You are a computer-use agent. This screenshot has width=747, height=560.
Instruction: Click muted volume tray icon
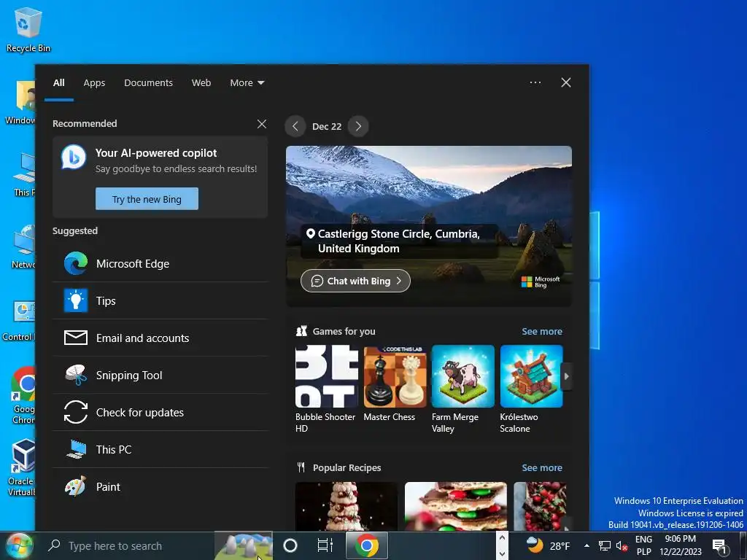(622, 545)
